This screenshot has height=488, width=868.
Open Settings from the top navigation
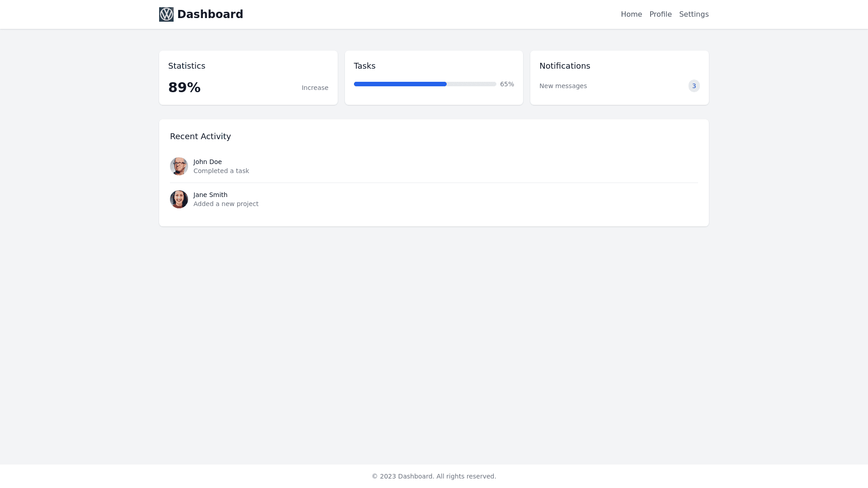[x=693, y=14]
